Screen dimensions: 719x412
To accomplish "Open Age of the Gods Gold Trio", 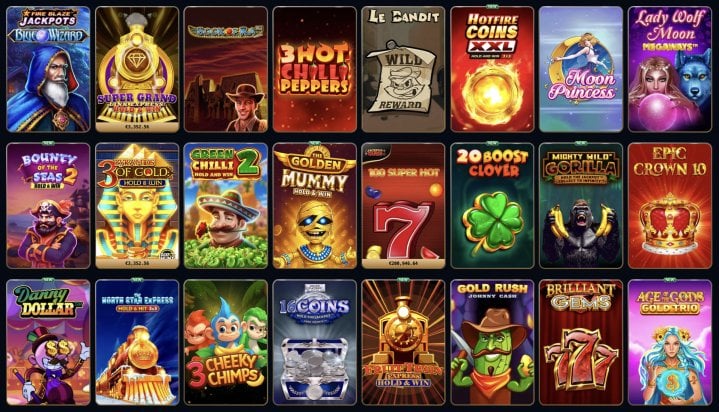I will pos(670,342).
